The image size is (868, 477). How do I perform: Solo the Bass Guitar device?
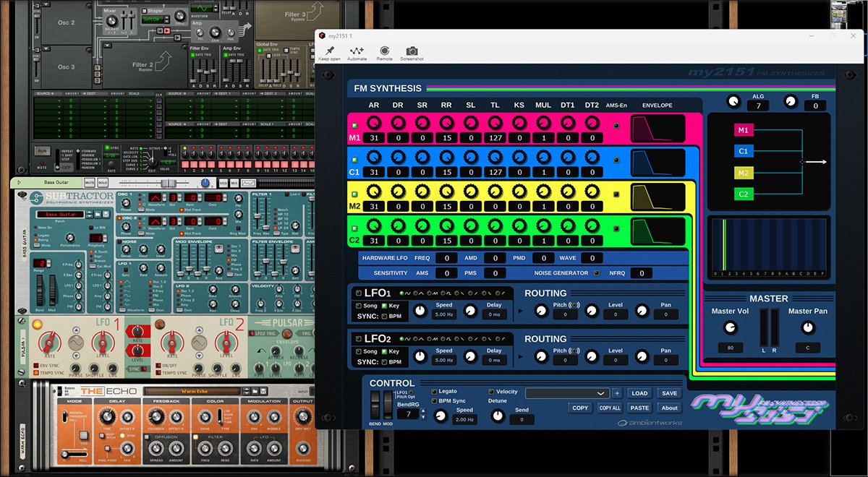pos(103,183)
